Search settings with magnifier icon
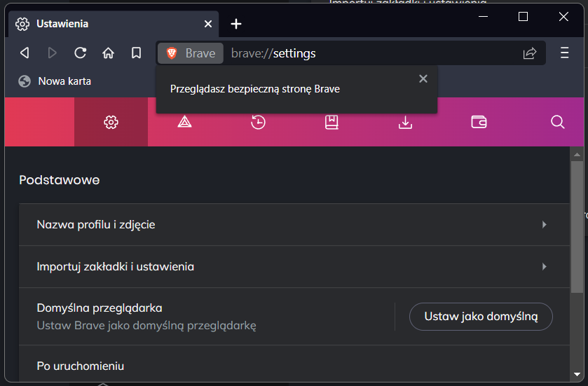This screenshot has height=386, width=588. (558, 122)
